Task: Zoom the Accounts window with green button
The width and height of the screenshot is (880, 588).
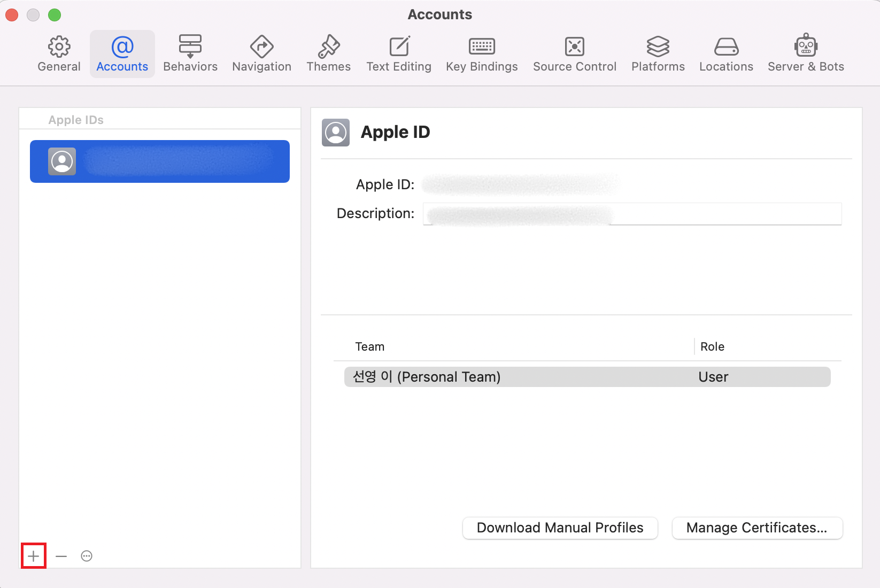Action: tap(55, 15)
